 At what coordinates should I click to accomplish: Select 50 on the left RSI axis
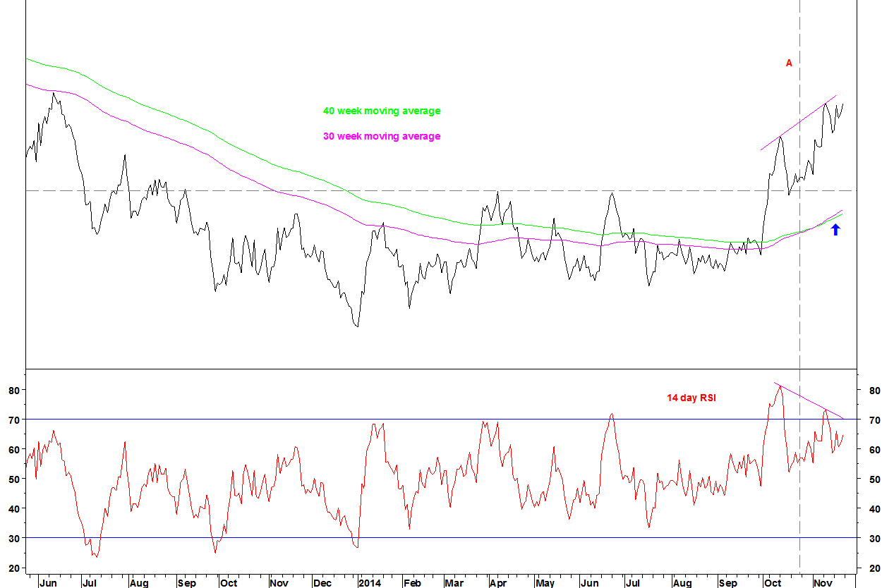point(12,479)
